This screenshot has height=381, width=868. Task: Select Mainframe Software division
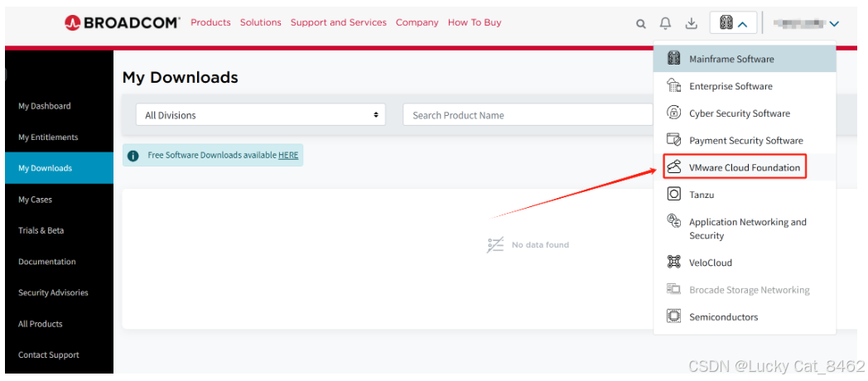(745, 59)
